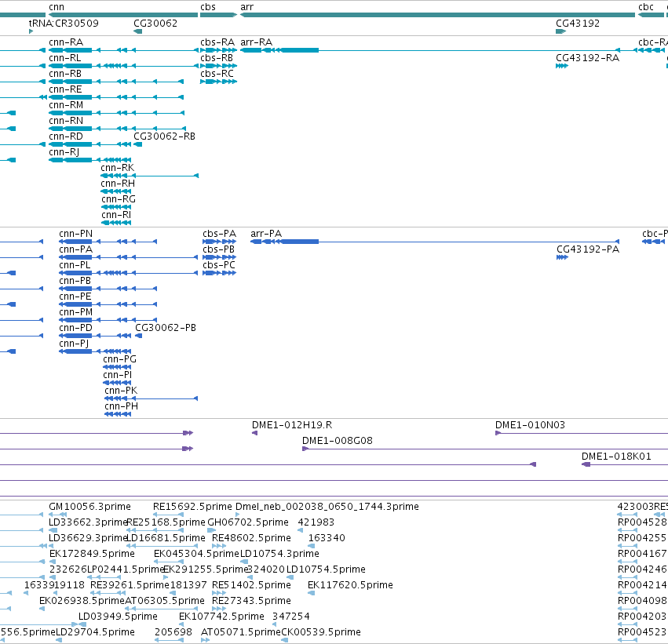Select protein cnn-PD

pos(76,328)
